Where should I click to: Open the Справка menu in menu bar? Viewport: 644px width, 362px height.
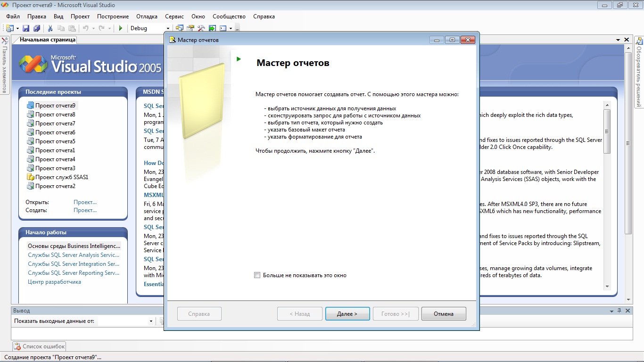coord(264,16)
